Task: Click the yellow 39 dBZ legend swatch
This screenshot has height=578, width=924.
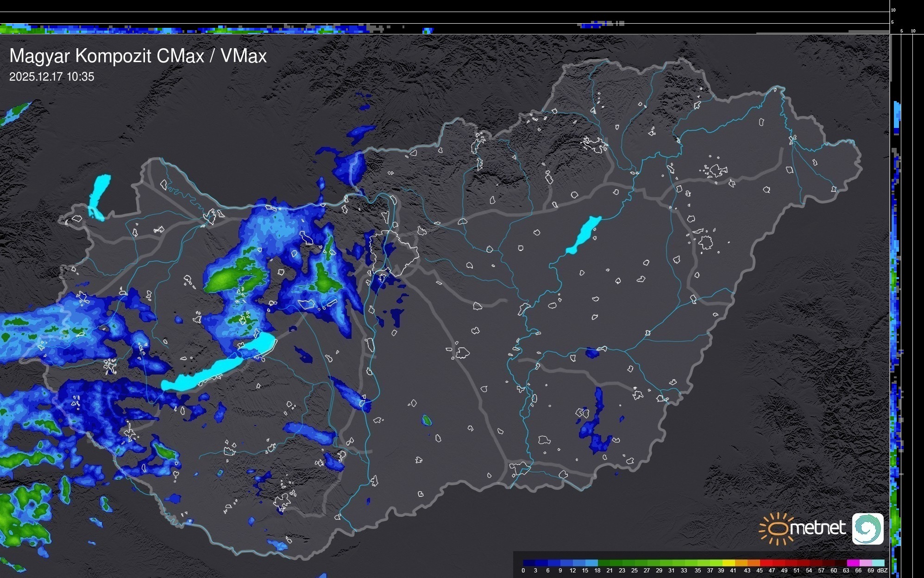Action: coord(729,563)
